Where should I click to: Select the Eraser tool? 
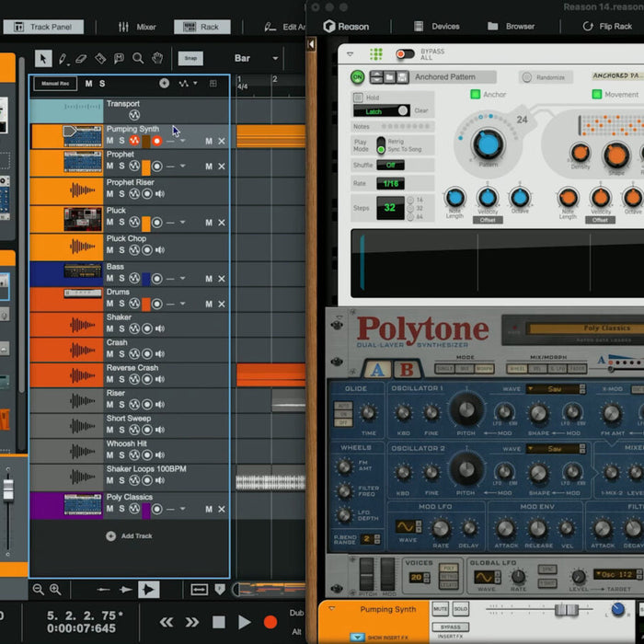point(81,59)
